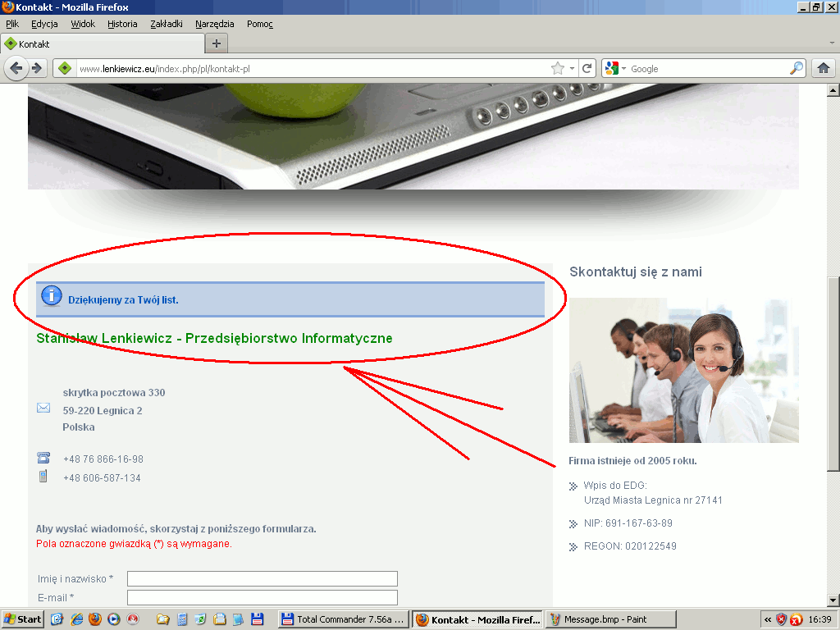This screenshot has height=630, width=840.
Task: Click the telephone icon beside +48 76 866-16-98
Action: [x=43, y=458]
